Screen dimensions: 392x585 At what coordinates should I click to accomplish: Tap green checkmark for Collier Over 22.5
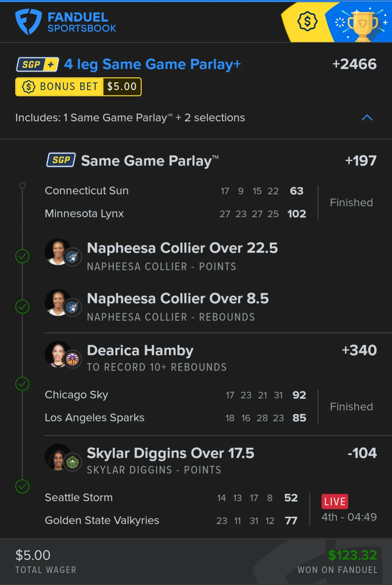23,256
